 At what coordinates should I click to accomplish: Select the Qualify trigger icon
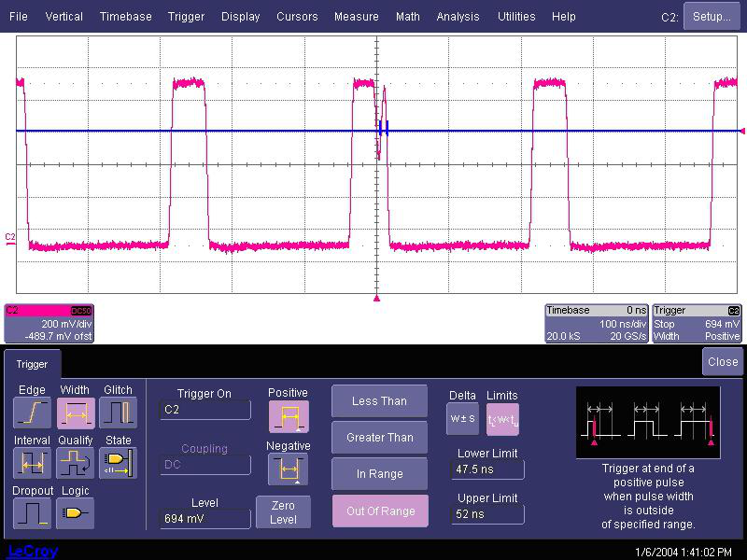point(75,463)
